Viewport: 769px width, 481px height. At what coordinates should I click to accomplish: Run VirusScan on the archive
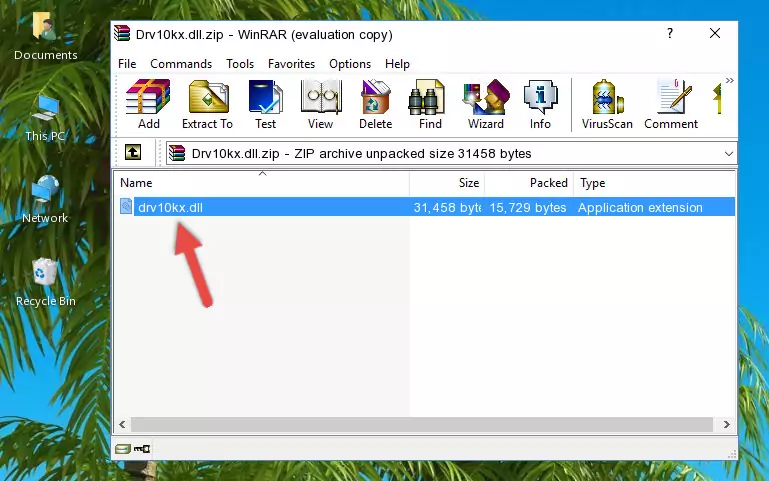click(x=607, y=104)
